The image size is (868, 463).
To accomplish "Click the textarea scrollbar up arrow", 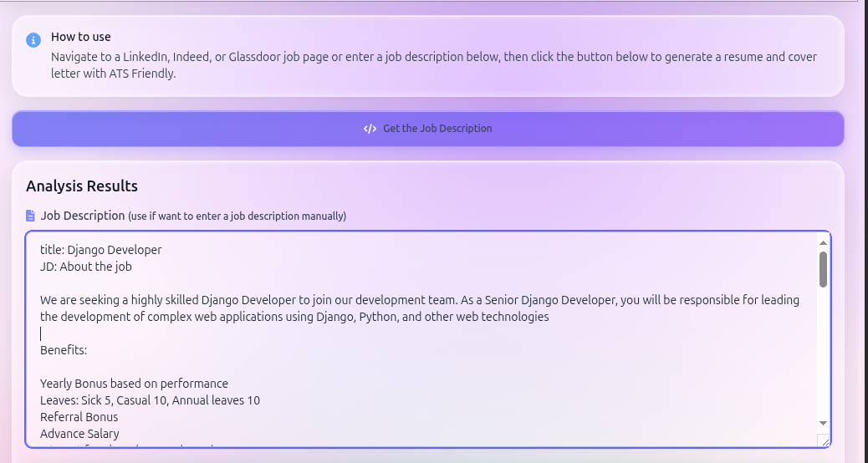I will (x=823, y=242).
